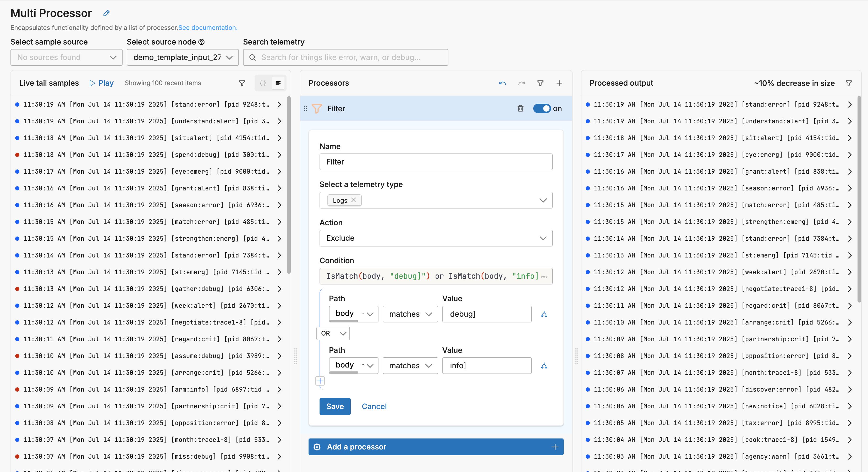Open the Action Exclude dropdown
The height and width of the screenshot is (472, 868).
[x=436, y=239]
